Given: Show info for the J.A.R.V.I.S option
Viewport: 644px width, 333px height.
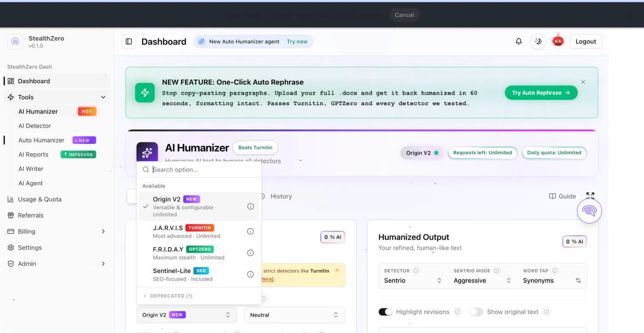Looking at the screenshot, I should click(250, 231).
